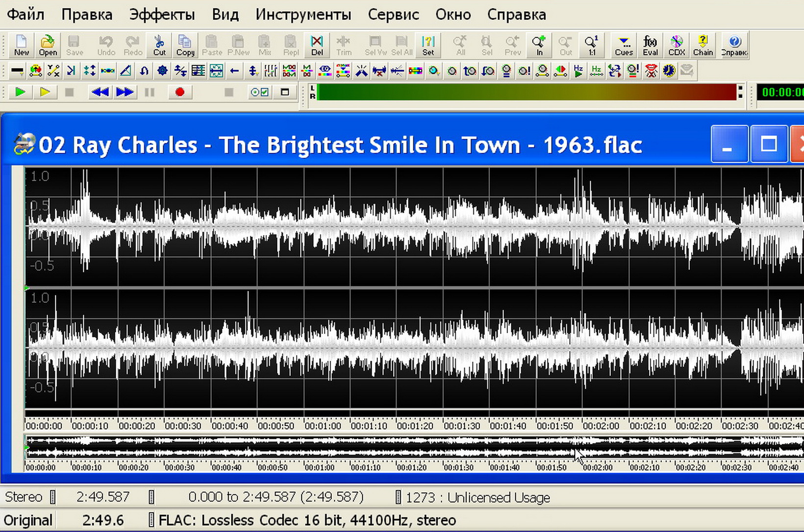Click the lower right channel waveform

coord(414,348)
